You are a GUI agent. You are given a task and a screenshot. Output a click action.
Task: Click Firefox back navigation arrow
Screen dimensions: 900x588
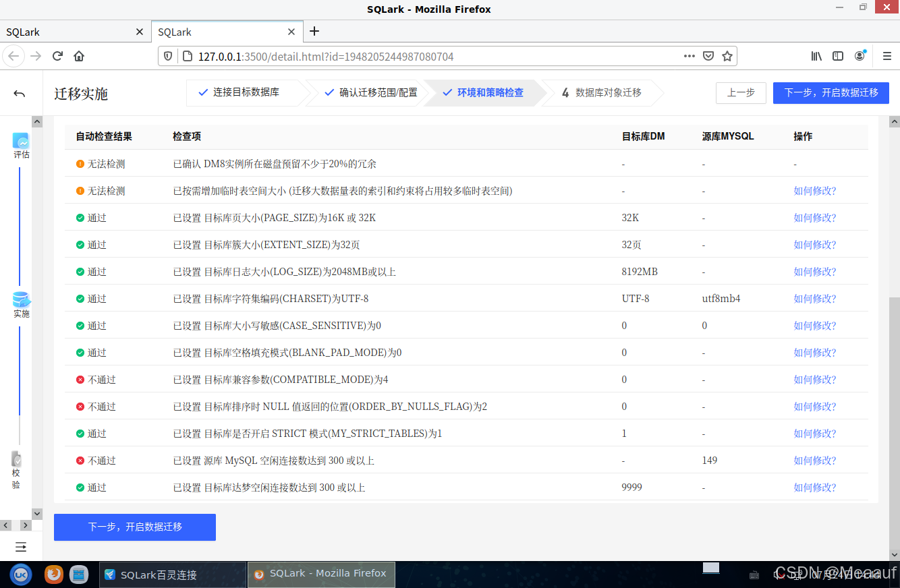tap(13, 56)
